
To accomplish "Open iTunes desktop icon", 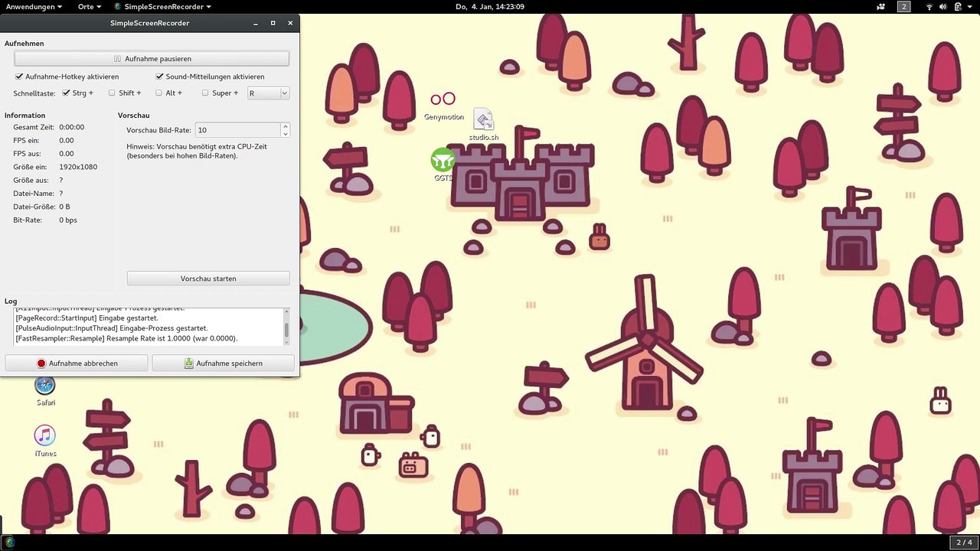I will 45,441.
